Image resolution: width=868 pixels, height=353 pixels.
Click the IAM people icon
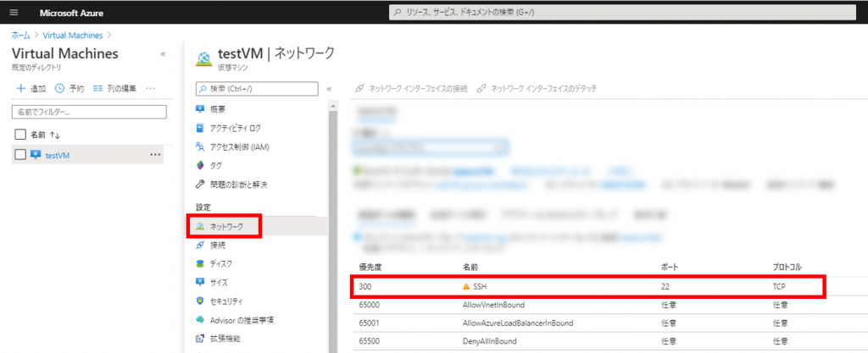coord(200,147)
